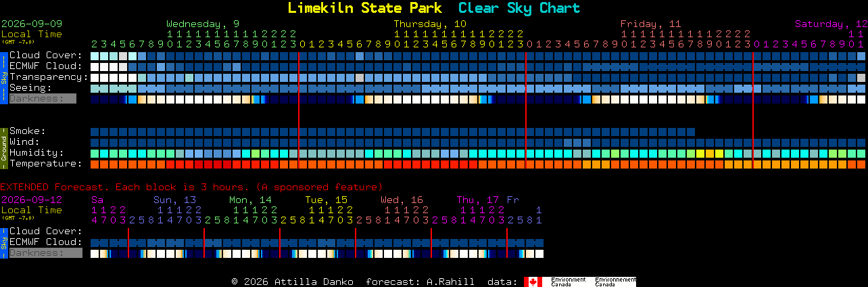Click the Sun, 13 extended forecast header
This screenshot has height=287, width=868.
point(174,200)
